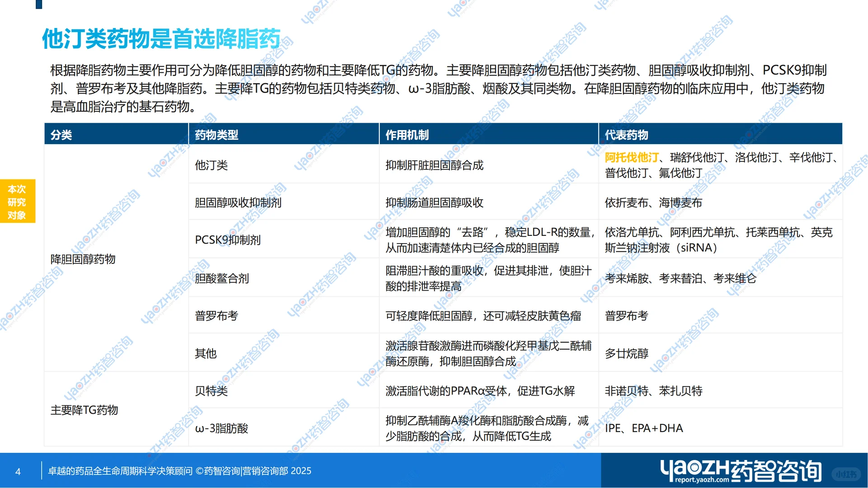Click the 可轻度降低胆固醇 mechanism cell
The width and height of the screenshot is (868, 488).
click(489, 316)
